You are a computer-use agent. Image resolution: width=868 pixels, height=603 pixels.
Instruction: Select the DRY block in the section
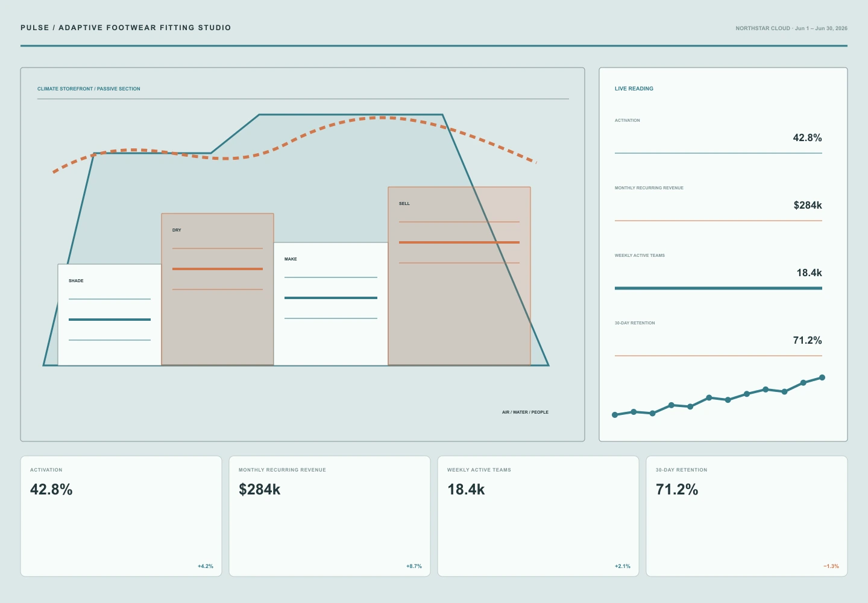pyautogui.click(x=218, y=289)
